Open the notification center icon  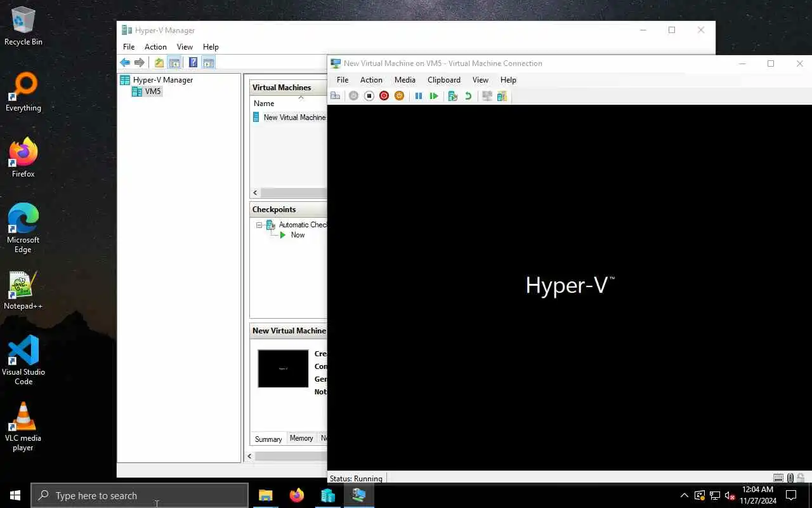tap(791, 495)
